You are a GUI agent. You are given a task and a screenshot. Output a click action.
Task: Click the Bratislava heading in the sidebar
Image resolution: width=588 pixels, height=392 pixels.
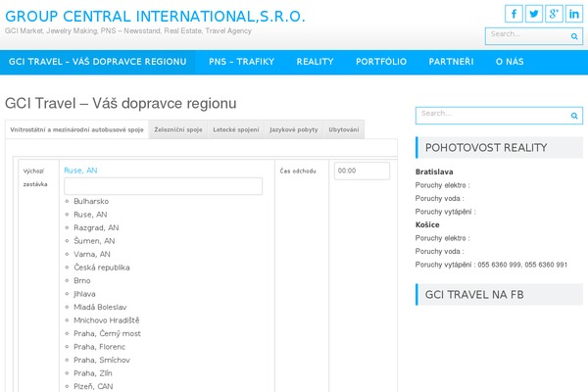click(x=434, y=171)
